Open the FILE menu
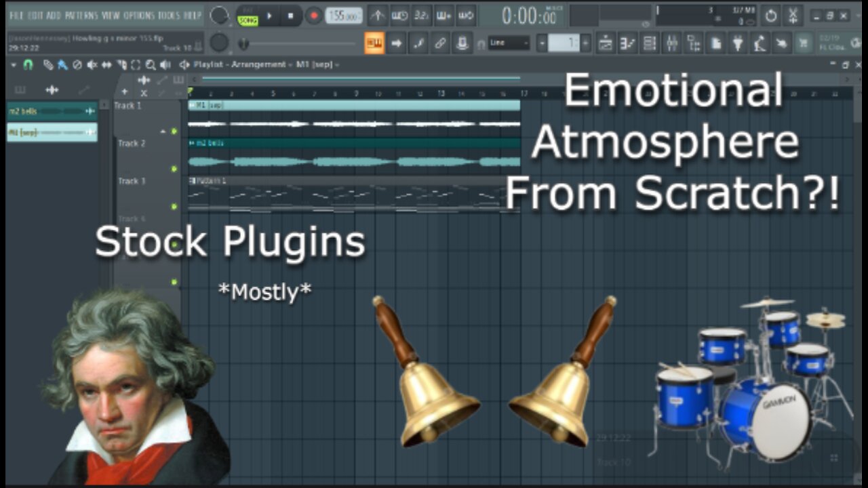The image size is (868, 488). 16,15
